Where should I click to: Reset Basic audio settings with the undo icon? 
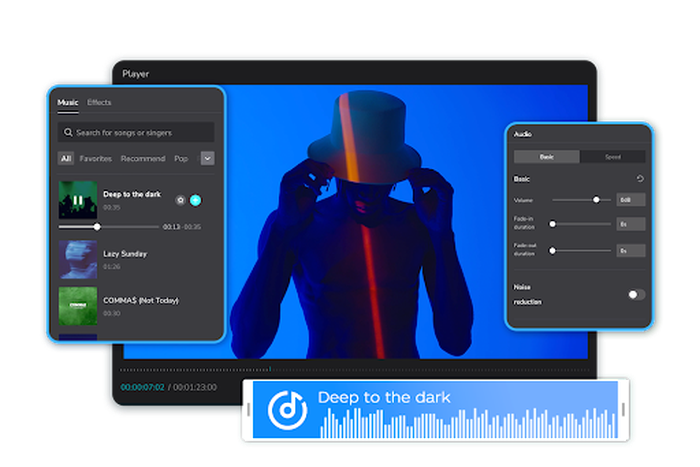tap(640, 179)
